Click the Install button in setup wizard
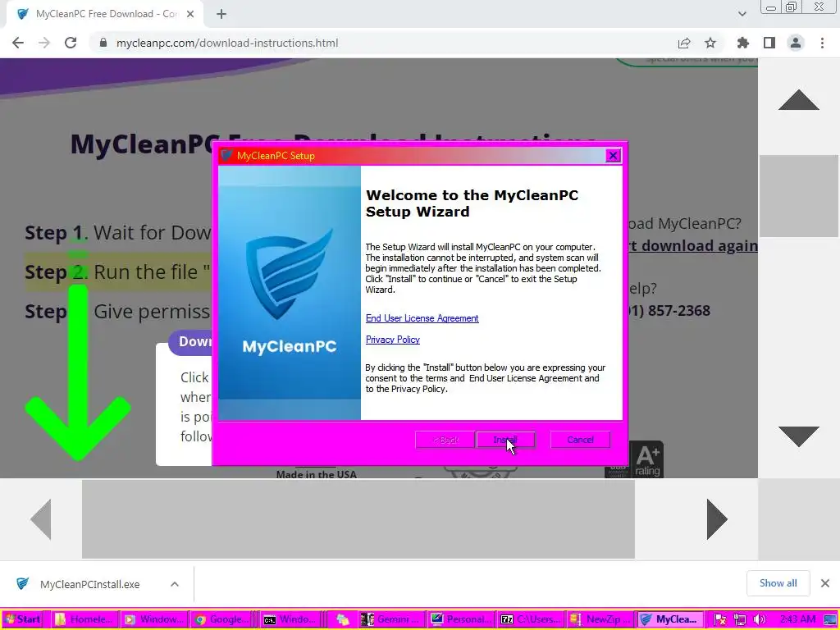 505,440
